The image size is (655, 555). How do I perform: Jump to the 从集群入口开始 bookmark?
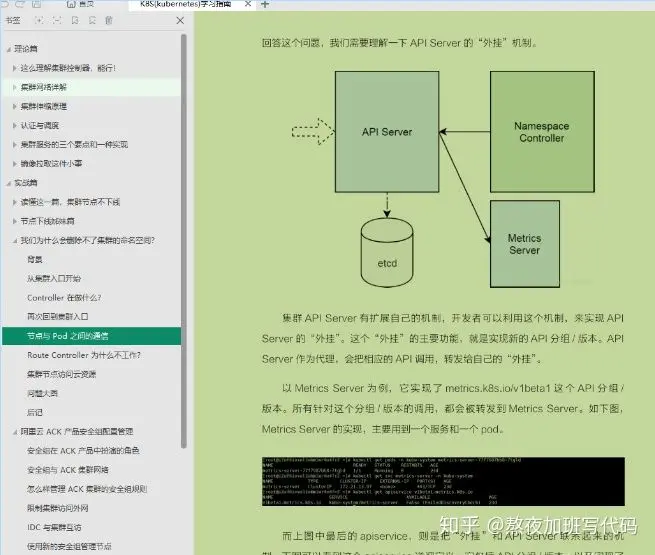(x=54, y=278)
